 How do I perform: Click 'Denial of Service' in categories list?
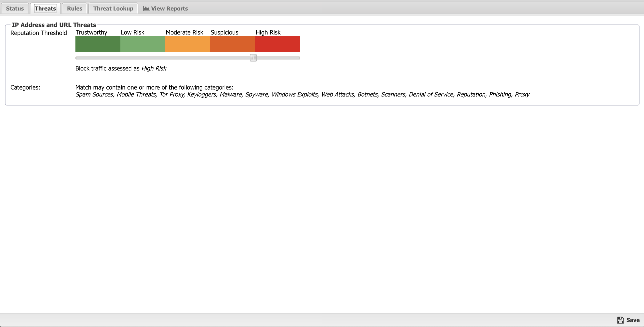[431, 94]
